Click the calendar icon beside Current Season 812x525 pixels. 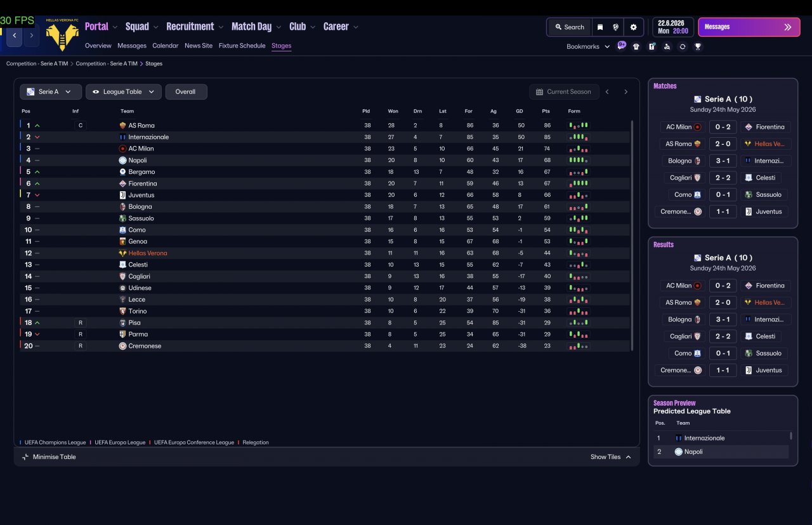pyautogui.click(x=539, y=92)
